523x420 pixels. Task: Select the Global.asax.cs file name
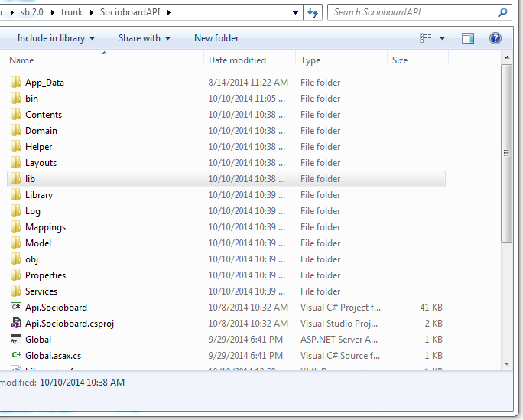coord(53,356)
